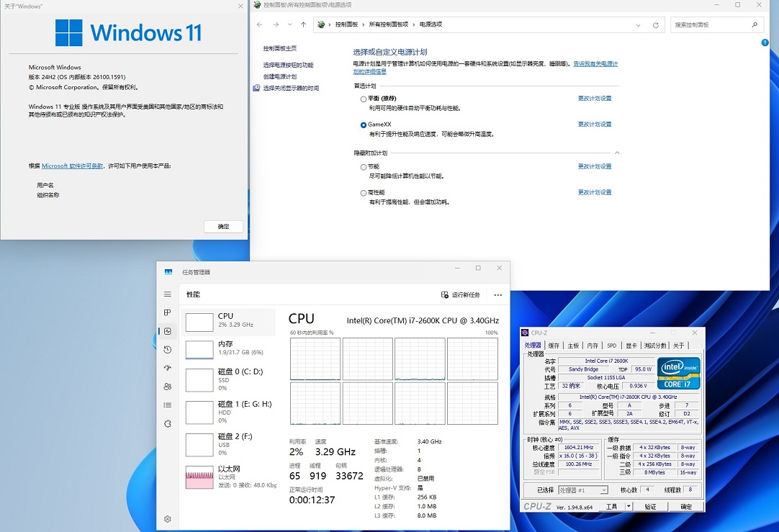Select 高性能 high performance plan radio
This screenshot has width=779, height=532.
(364, 193)
